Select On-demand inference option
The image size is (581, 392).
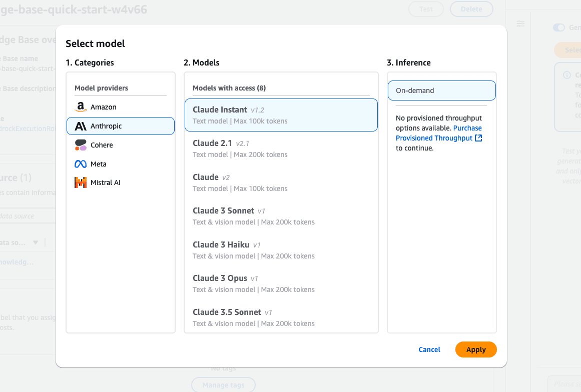(441, 91)
